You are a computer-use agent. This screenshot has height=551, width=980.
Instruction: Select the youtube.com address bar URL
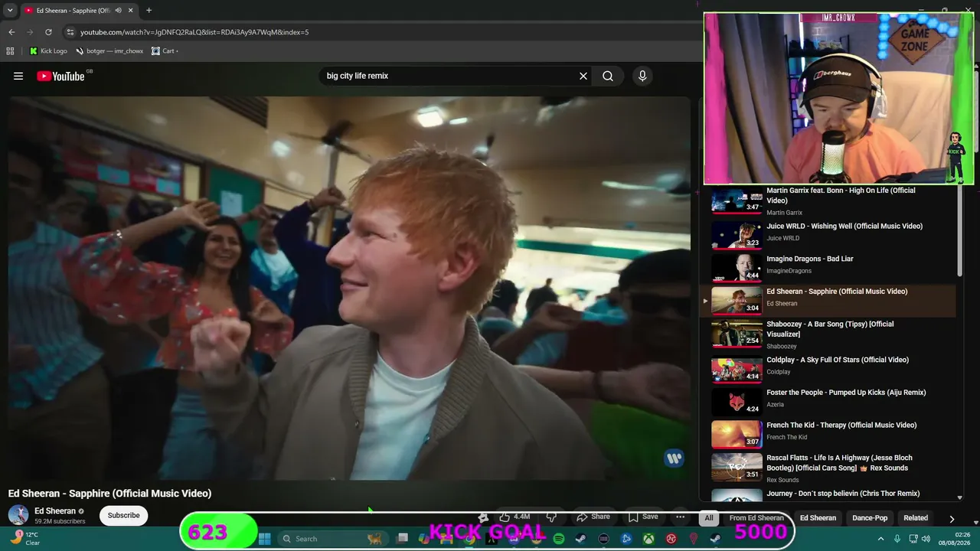pos(194,32)
